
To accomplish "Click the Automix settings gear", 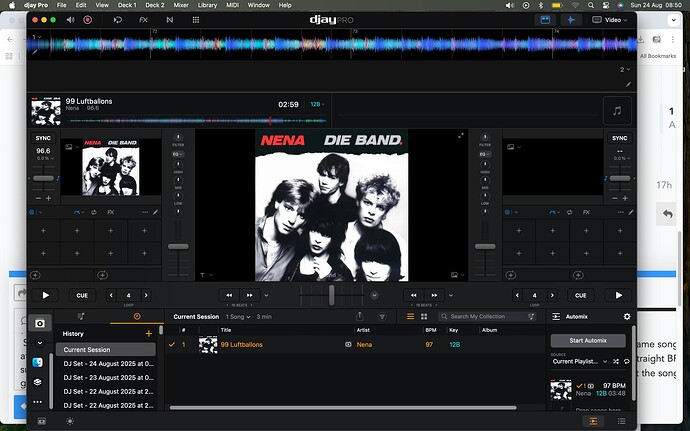I will click(x=627, y=317).
